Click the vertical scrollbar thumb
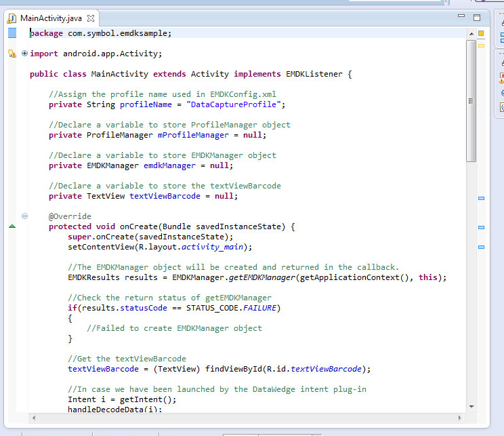504x436 pixels. point(471,102)
